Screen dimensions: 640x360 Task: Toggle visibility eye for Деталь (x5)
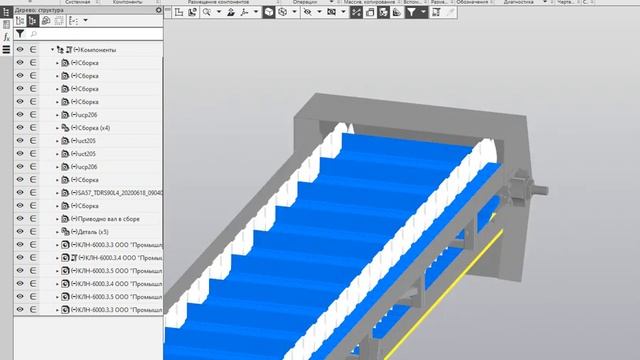coord(20,231)
